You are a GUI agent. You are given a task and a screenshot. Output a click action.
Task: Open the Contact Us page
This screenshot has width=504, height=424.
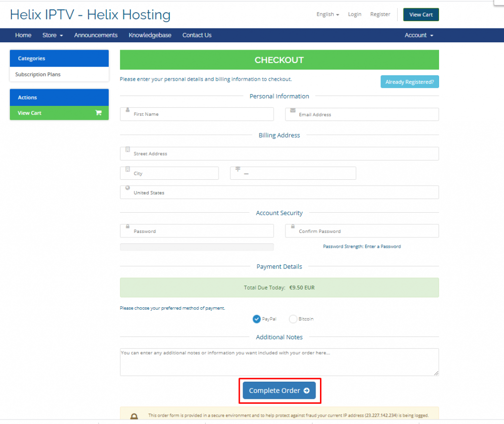pos(197,35)
